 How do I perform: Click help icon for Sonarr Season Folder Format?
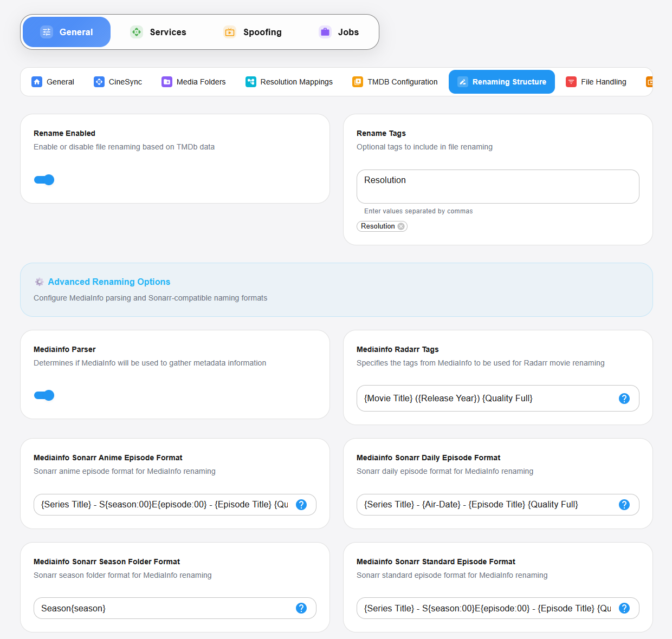point(301,608)
